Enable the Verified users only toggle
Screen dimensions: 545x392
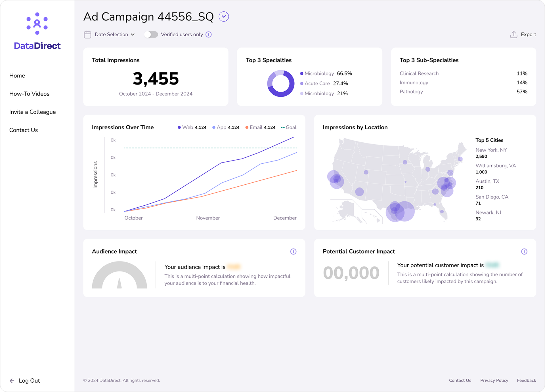coord(151,35)
